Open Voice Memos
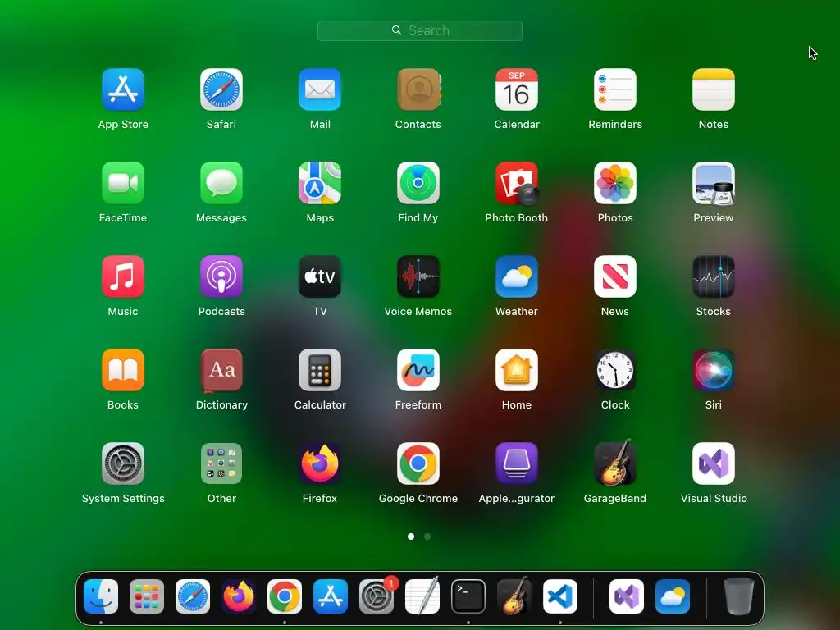Image resolution: width=840 pixels, height=630 pixels. [418, 276]
